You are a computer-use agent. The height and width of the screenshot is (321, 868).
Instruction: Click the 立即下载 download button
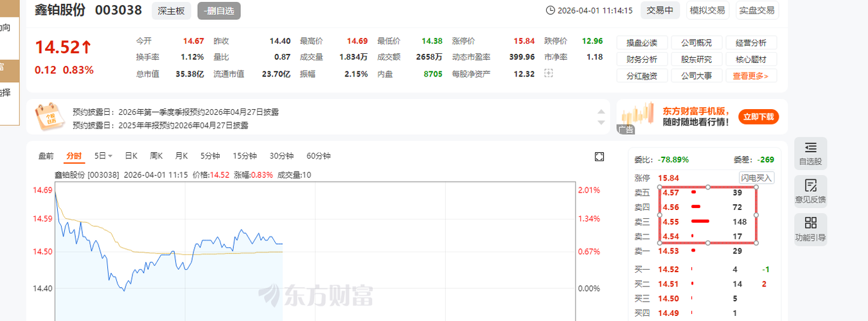[760, 117]
